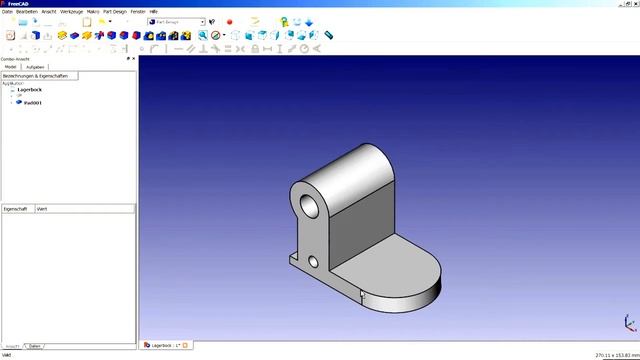
Task: Start macro recording with red dot
Action: 229,22
